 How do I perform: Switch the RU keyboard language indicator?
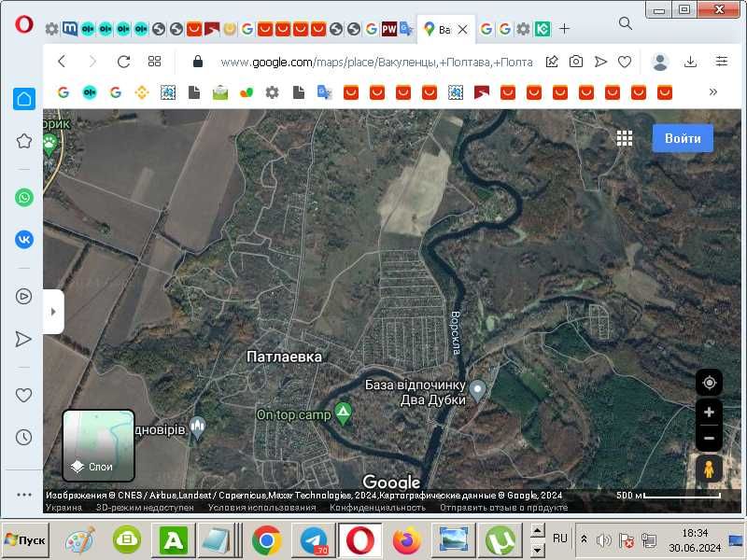[559, 539]
